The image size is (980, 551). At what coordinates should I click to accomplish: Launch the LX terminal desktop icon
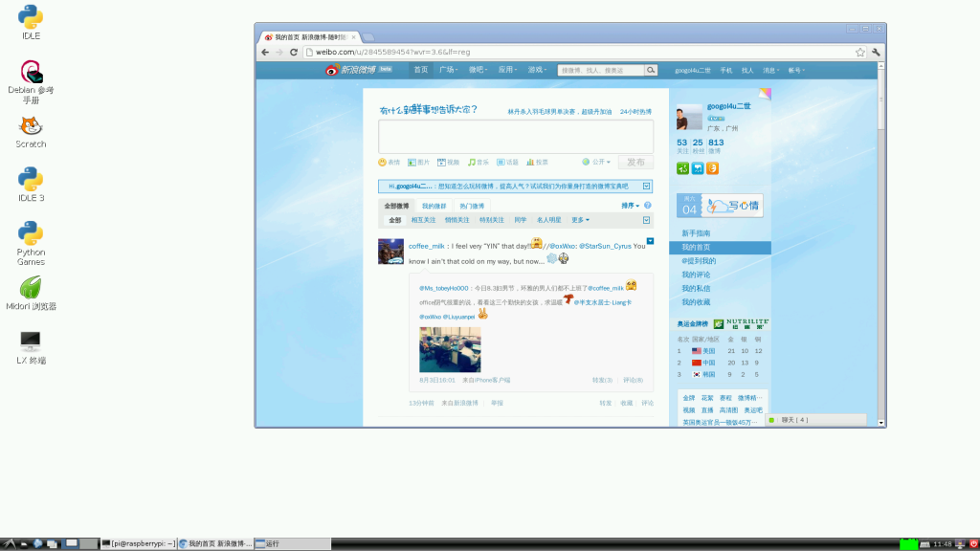point(31,347)
